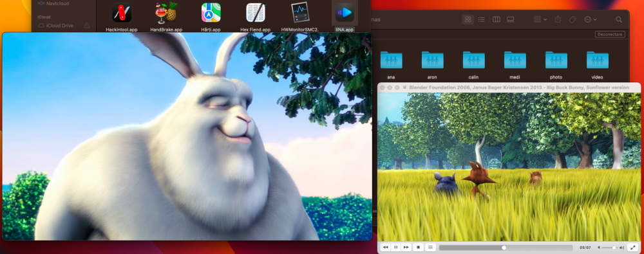Click the Finder share icon

click(558, 19)
